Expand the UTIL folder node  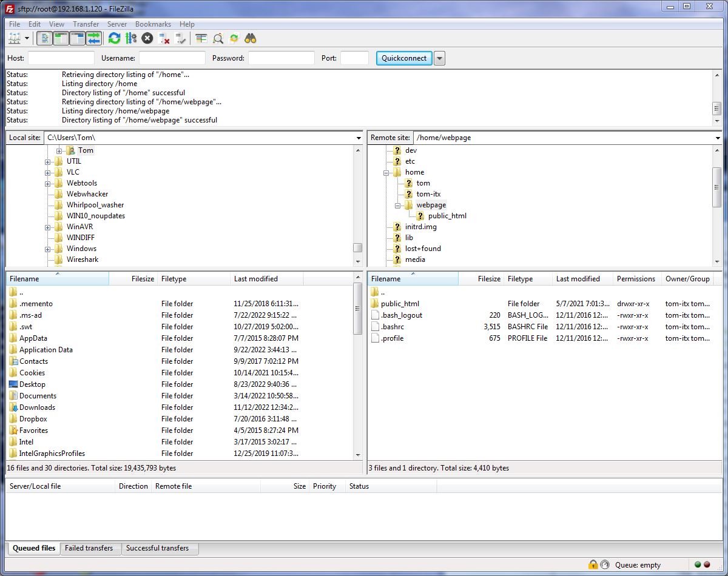point(47,161)
